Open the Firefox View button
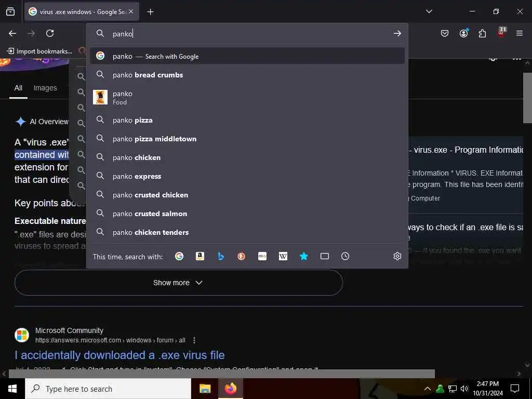Screen dimensions: 532x399 [x=10, y=12]
